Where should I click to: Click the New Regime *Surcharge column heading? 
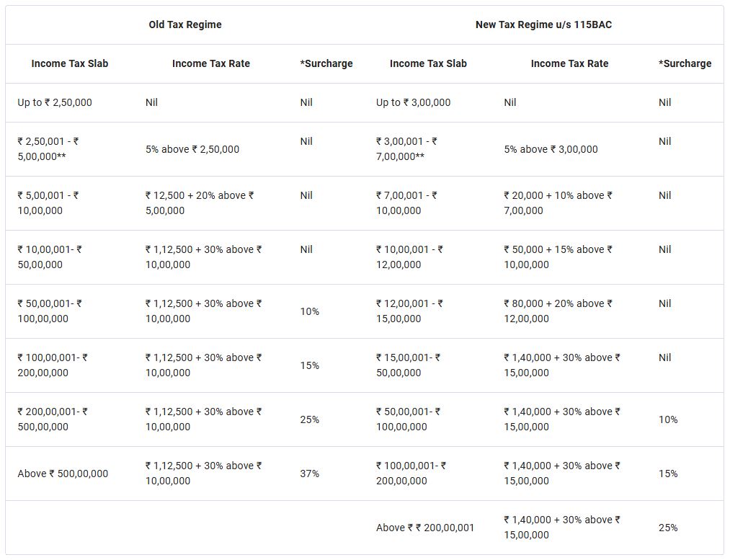(x=685, y=63)
